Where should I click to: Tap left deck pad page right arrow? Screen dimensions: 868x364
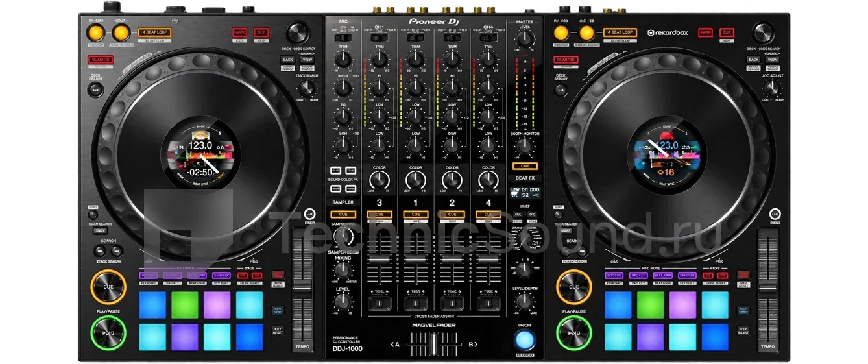point(258,276)
